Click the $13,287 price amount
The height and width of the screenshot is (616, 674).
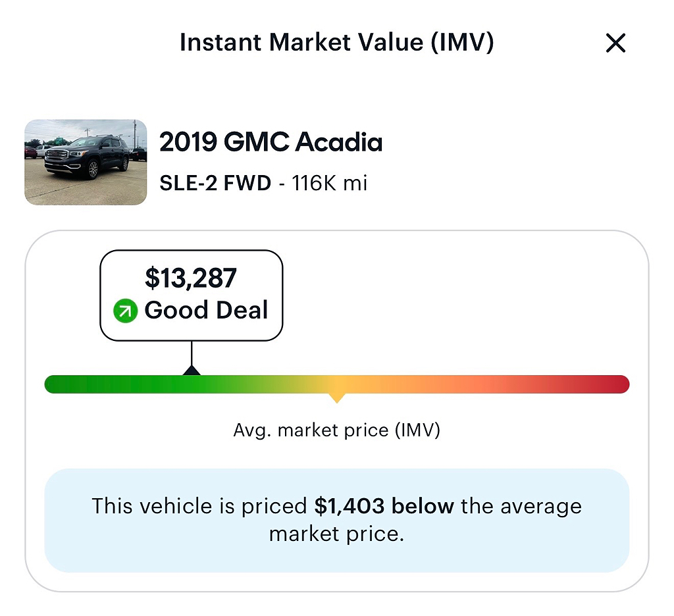(190, 278)
